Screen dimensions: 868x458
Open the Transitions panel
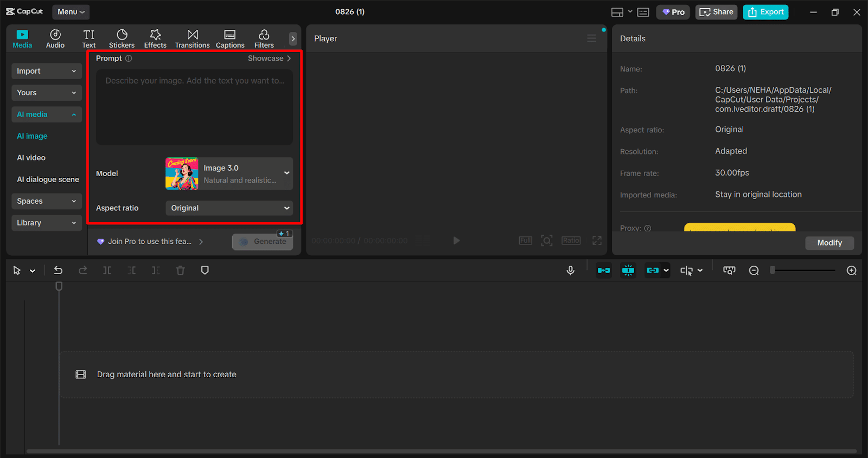192,39
